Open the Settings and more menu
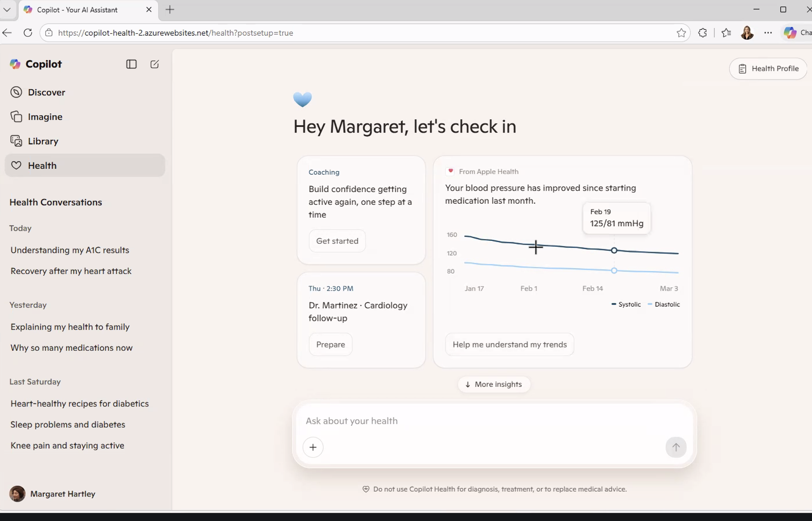The image size is (812, 521). coord(768,33)
